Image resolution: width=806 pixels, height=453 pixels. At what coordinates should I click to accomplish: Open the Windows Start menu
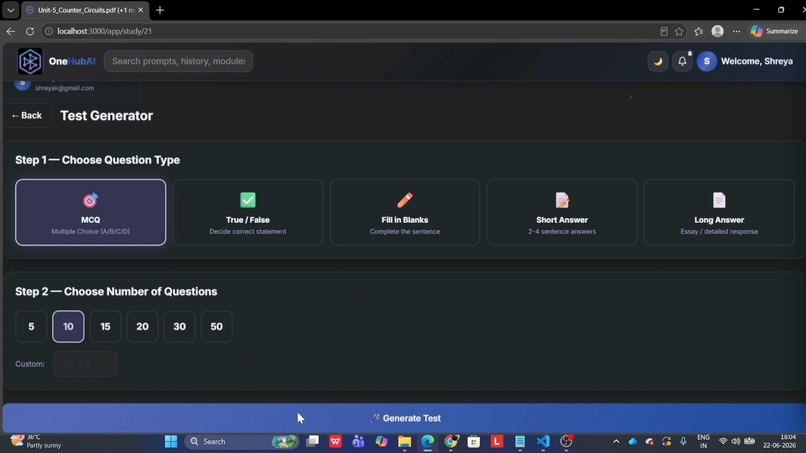point(171,441)
